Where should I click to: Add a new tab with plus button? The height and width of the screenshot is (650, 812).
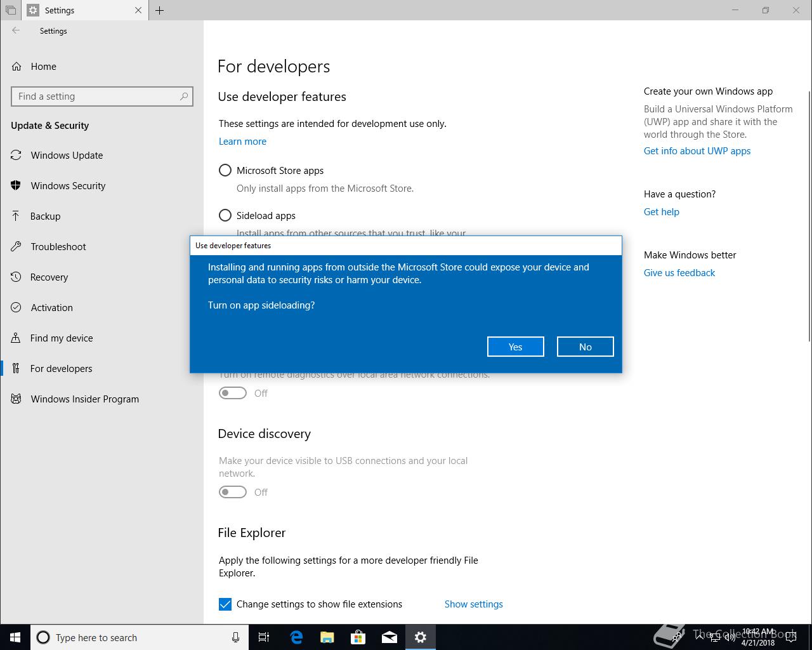[160, 10]
